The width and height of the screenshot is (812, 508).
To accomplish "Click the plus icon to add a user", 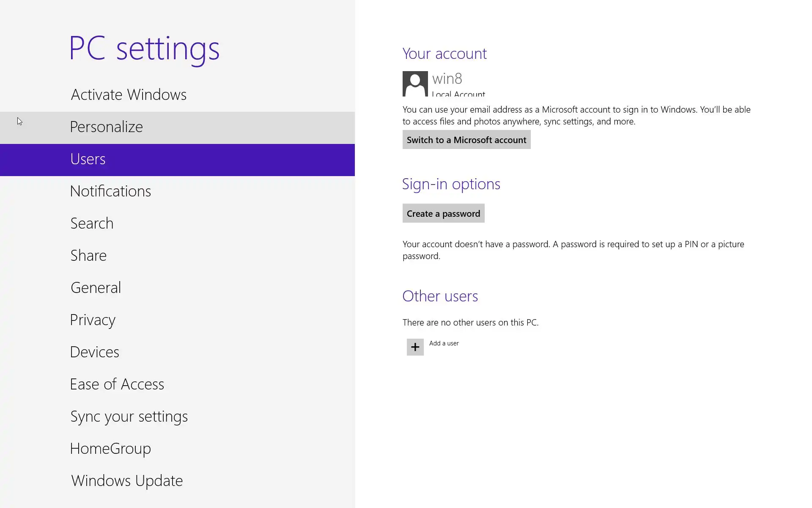I will point(415,347).
